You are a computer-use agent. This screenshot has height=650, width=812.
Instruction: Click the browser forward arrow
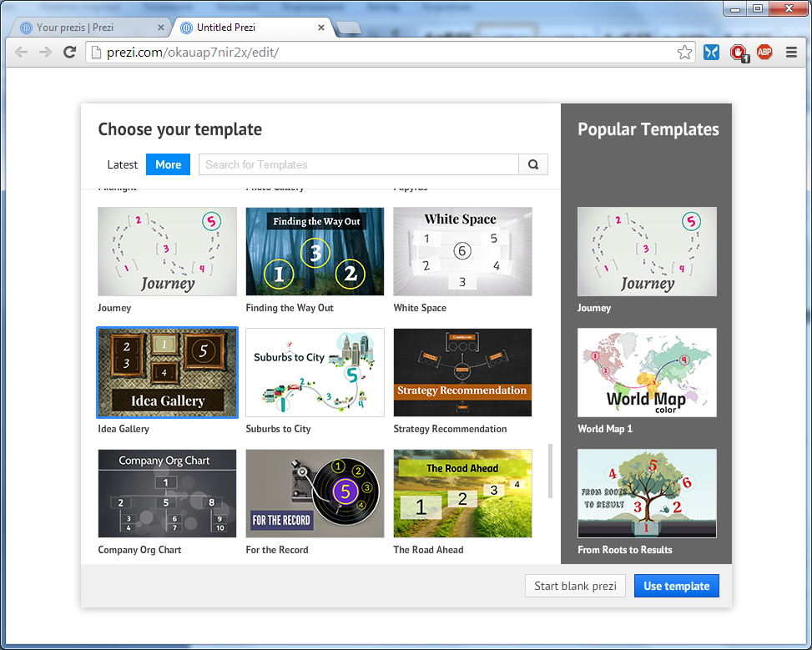46,52
